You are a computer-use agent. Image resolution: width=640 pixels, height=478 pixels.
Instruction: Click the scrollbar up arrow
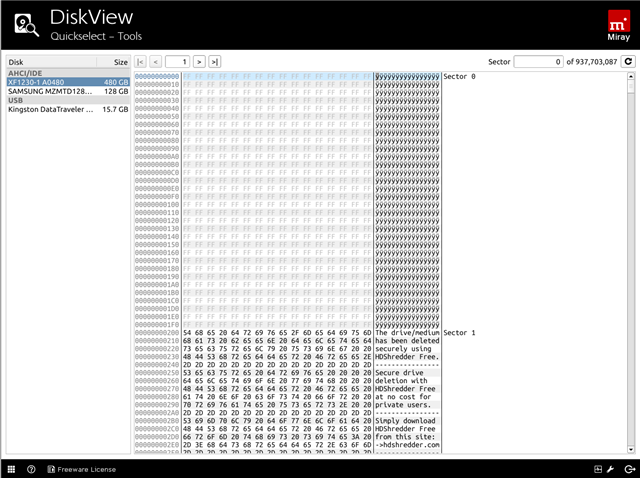[631, 76]
